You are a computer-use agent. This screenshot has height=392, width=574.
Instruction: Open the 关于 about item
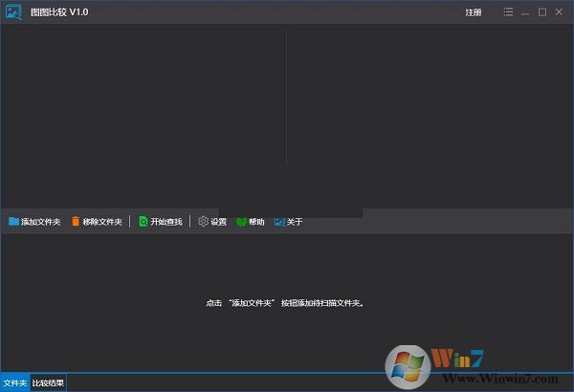288,222
